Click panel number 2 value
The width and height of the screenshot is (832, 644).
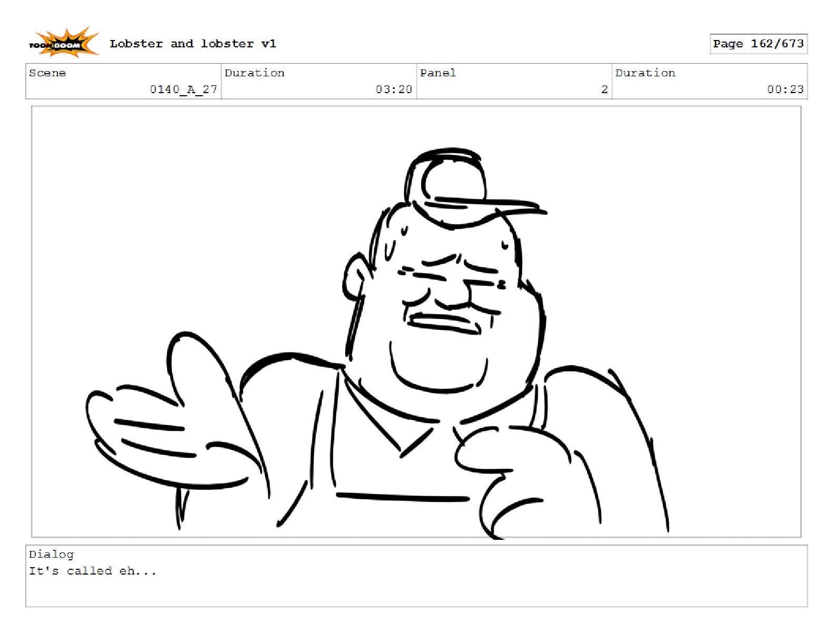(604, 89)
